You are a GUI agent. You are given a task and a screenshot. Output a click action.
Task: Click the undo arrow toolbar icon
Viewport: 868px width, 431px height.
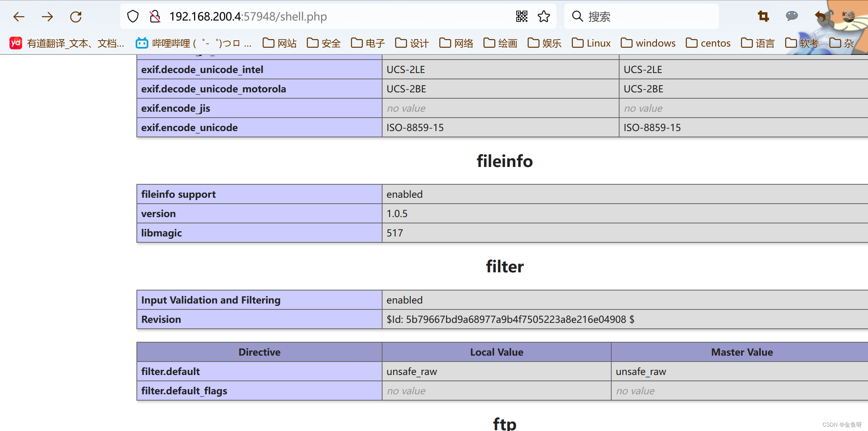[820, 16]
